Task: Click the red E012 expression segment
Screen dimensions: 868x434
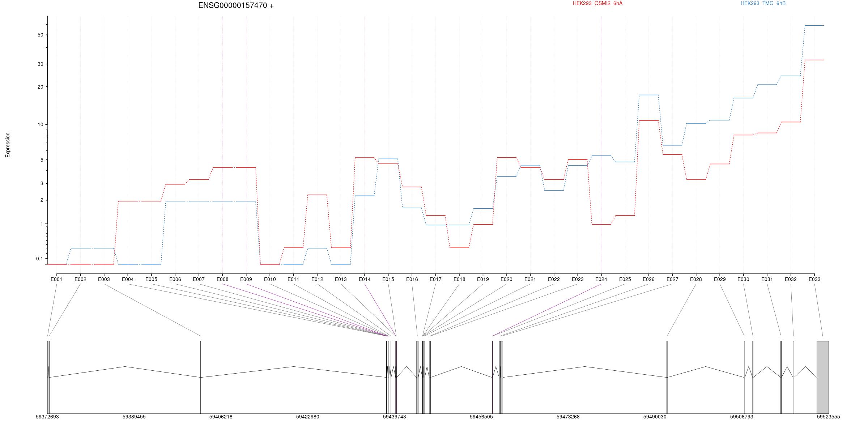Action: [317, 195]
